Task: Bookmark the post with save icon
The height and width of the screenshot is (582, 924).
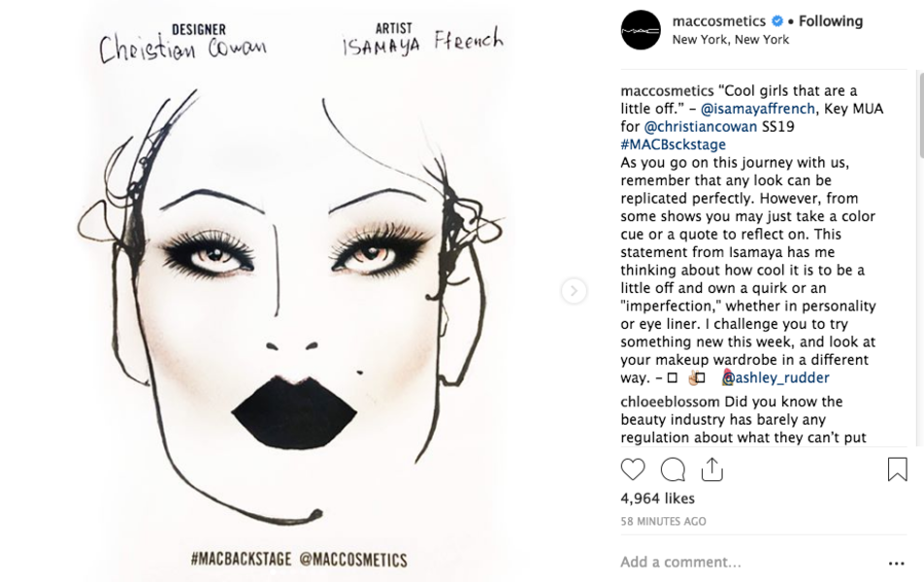Action: 897,469
